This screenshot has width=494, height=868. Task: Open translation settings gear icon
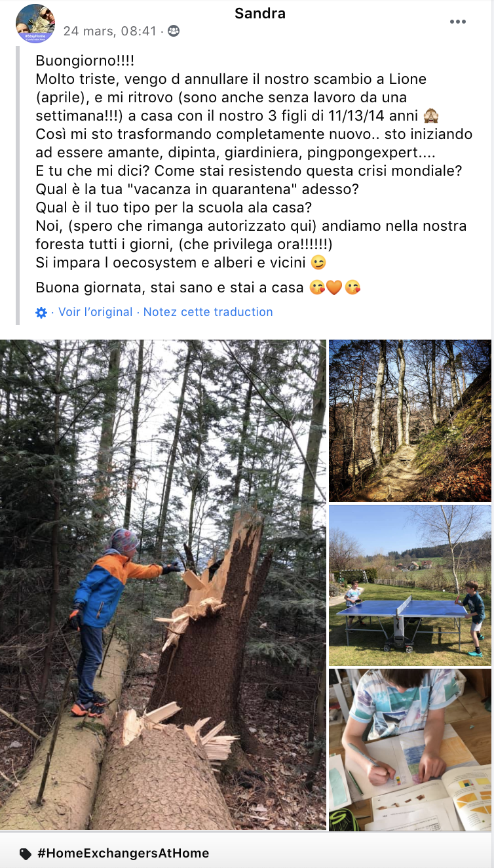click(41, 313)
